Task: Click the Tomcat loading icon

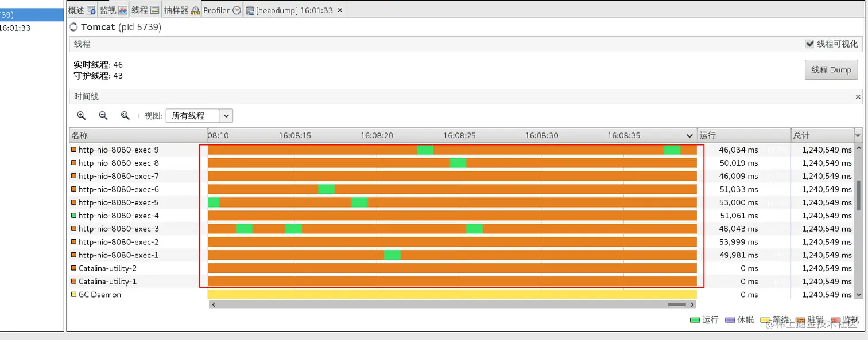Action: [x=73, y=27]
